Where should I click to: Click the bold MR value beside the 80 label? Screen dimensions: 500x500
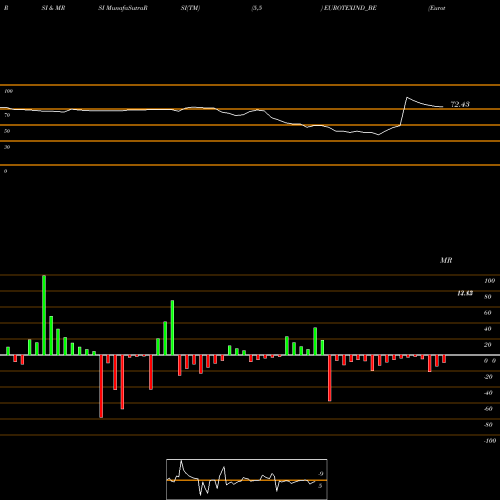click(465, 293)
